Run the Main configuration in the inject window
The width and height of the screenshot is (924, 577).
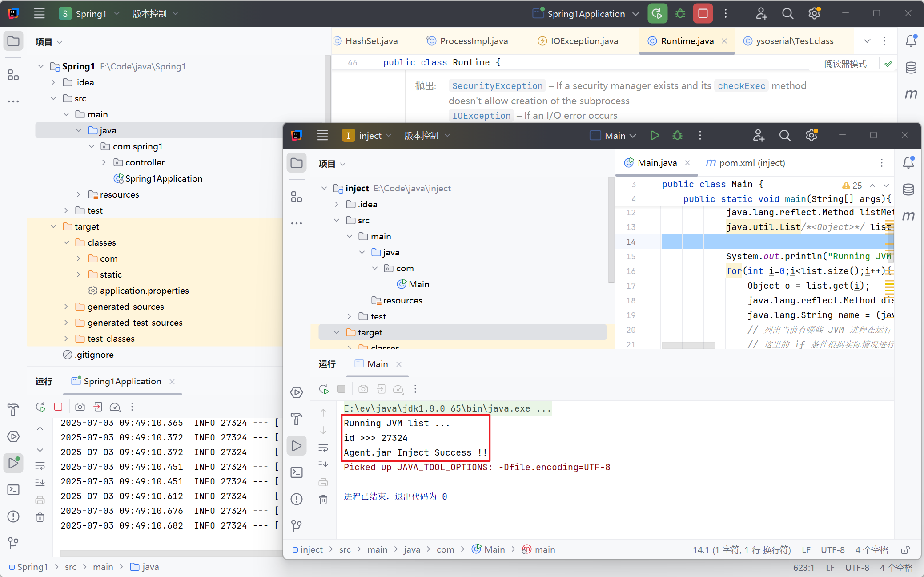pos(655,135)
